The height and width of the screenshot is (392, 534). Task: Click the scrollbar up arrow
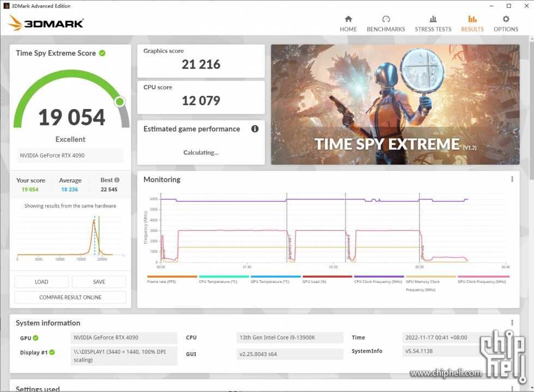[x=531, y=39]
